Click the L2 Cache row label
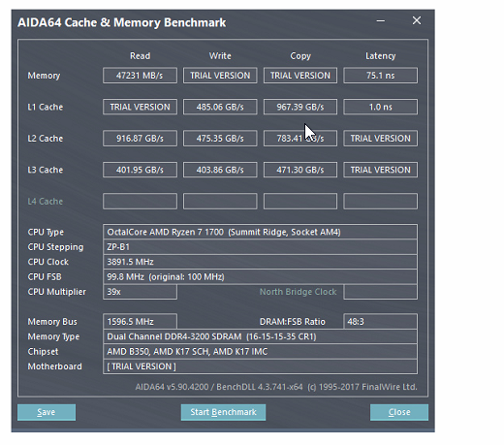The height and width of the screenshot is (445, 504). [x=46, y=139]
